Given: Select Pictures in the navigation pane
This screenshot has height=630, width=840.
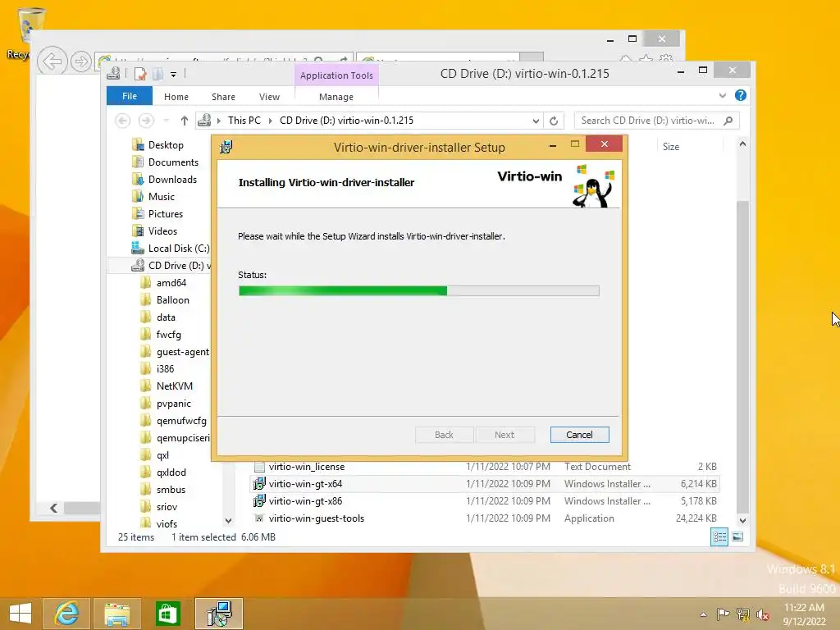Looking at the screenshot, I should [166, 213].
